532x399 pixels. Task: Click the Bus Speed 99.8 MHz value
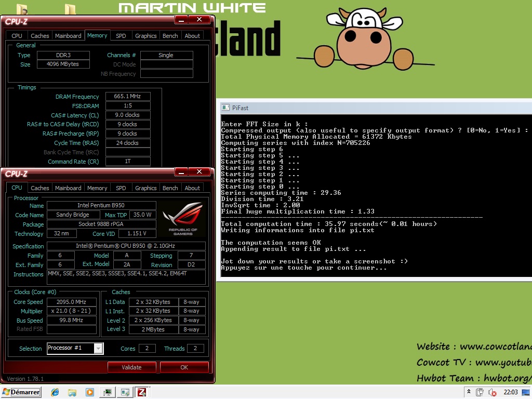click(x=72, y=320)
